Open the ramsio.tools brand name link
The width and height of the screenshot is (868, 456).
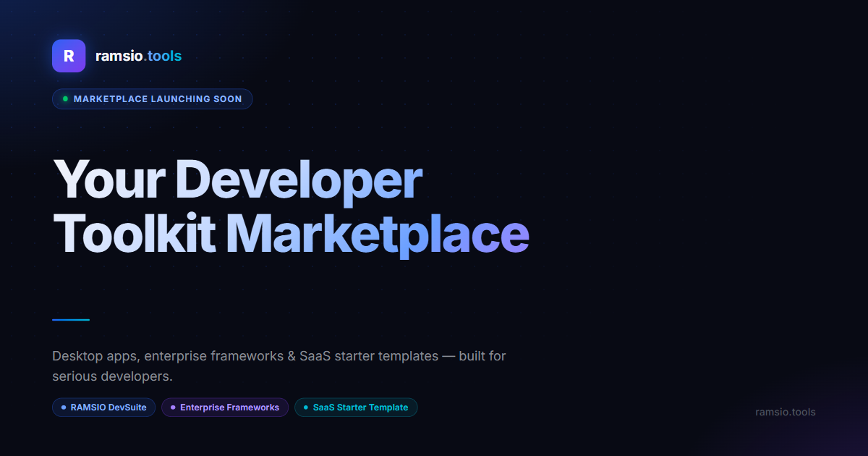(x=138, y=56)
